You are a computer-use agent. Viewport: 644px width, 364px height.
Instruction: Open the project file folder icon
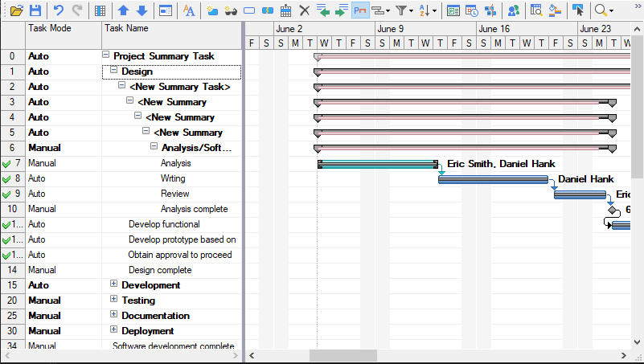click(x=16, y=10)
